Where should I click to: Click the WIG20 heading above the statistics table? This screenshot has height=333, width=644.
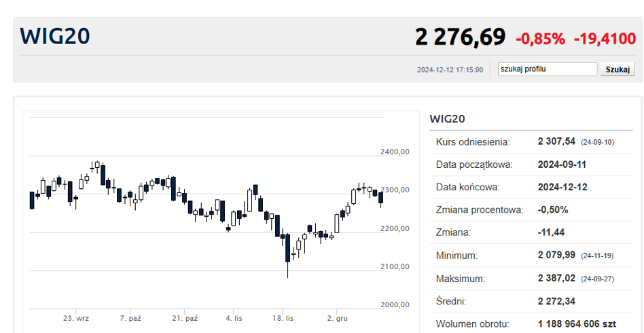pos(447,119)
